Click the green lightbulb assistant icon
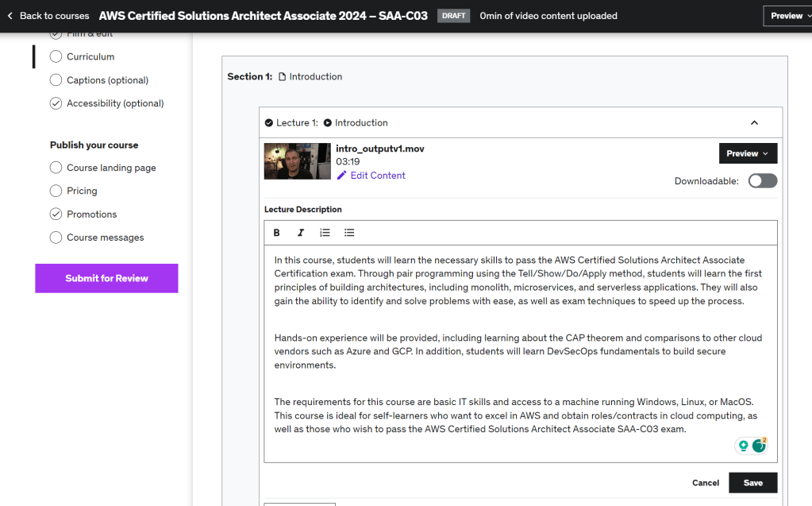 pos(744,446)
